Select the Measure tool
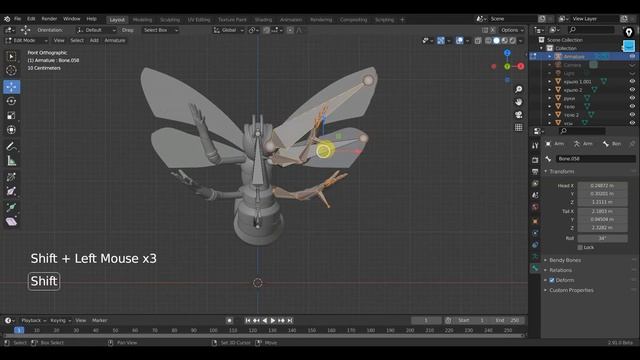 (x=11, y=161)
